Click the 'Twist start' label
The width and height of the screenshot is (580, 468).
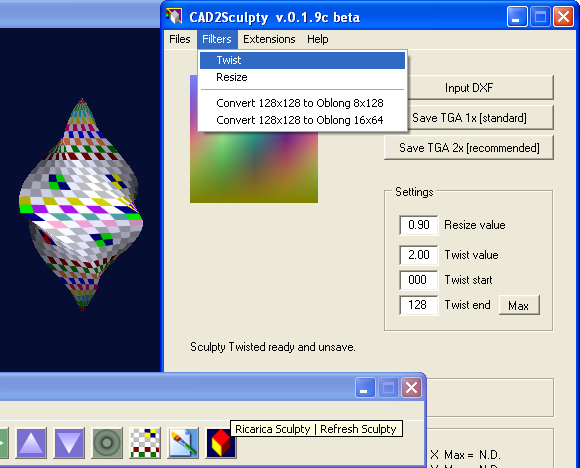coord(468,280)
